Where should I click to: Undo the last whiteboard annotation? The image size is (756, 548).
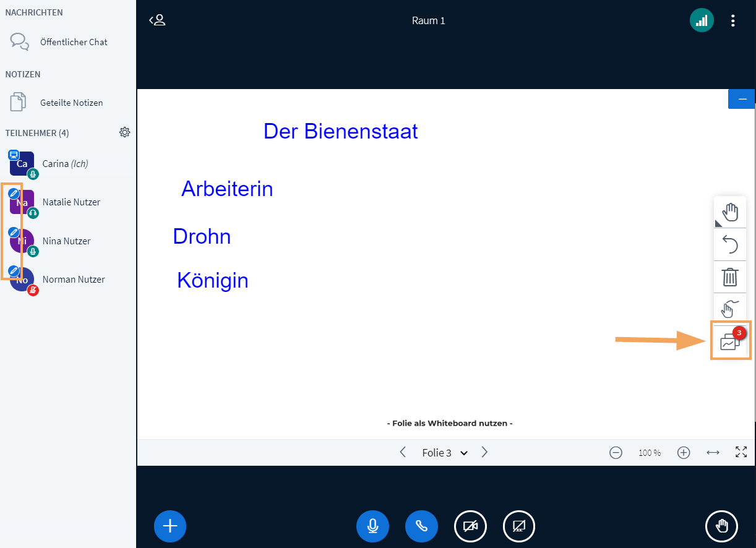click(x=730, y=244)
